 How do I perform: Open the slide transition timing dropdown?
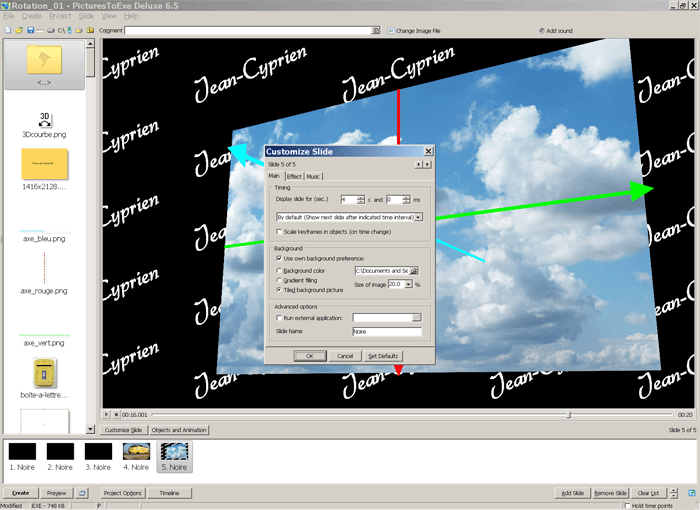[418, 217]
